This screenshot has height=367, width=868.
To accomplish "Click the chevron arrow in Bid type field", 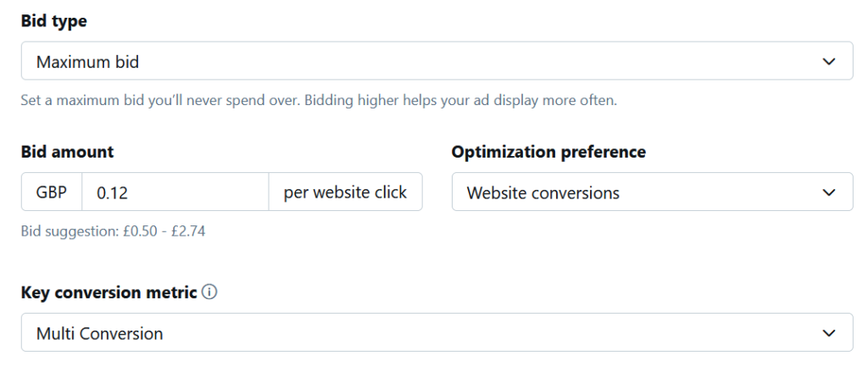I will pos(828,61).
